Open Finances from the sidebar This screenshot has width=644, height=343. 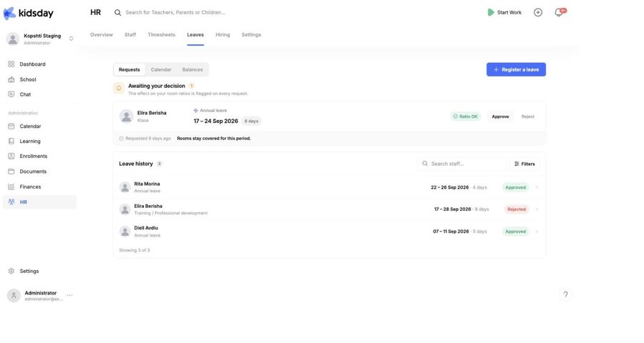[x=39, y=187]
